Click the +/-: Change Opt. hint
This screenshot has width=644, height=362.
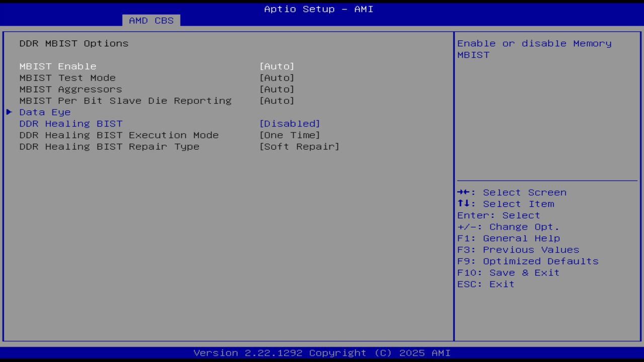(509, 227)
